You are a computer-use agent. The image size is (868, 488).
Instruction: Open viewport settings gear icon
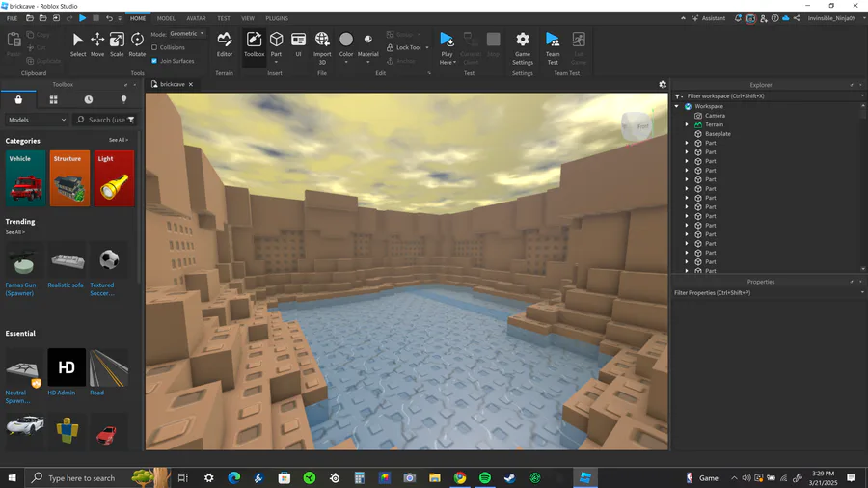click(x=663, y=84)
